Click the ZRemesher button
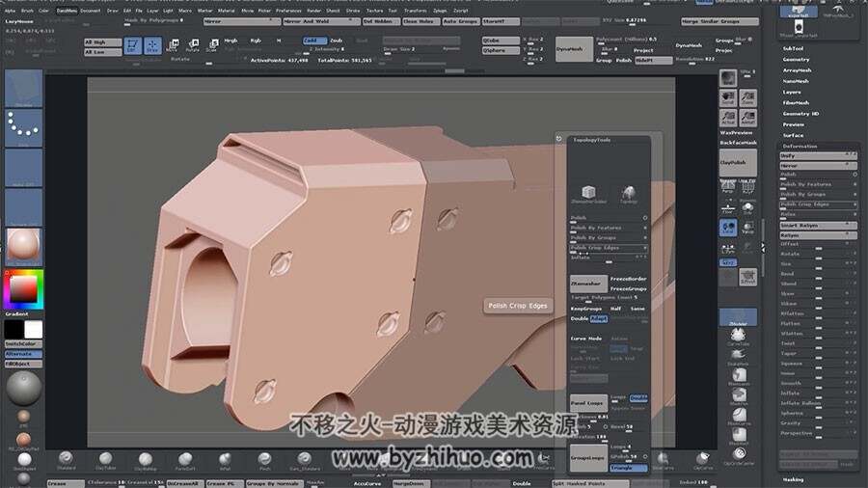Screen dimensions: 868x488 pos(588,284)
